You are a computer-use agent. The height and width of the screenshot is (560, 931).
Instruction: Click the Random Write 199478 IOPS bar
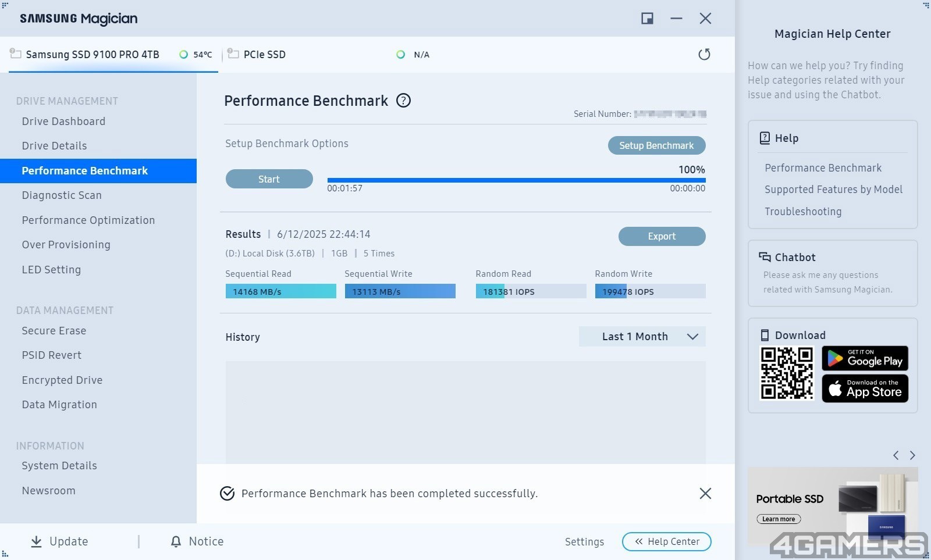pyautogui.click(x=650, y=291)
